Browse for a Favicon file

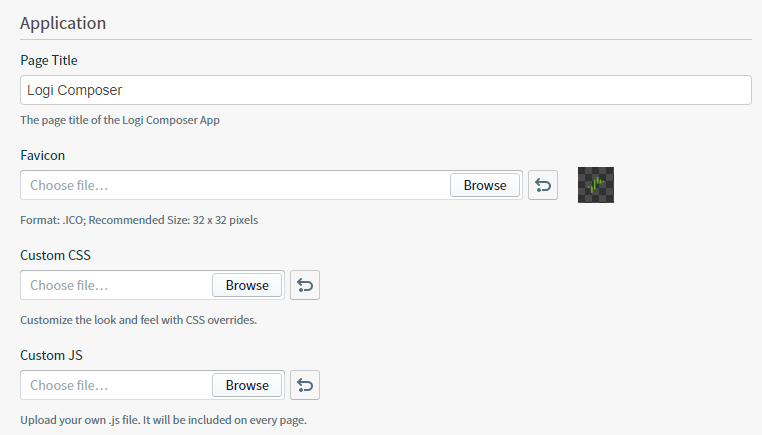(x=485, y=185)
